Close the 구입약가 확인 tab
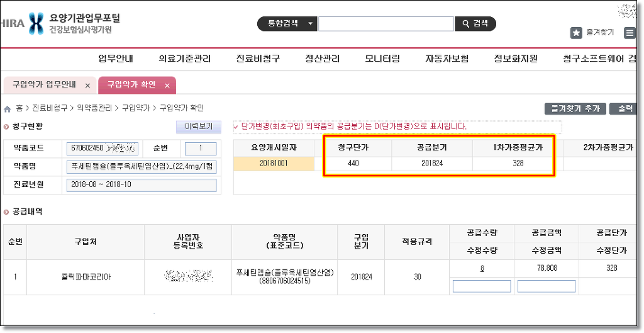 coord(167,85)
